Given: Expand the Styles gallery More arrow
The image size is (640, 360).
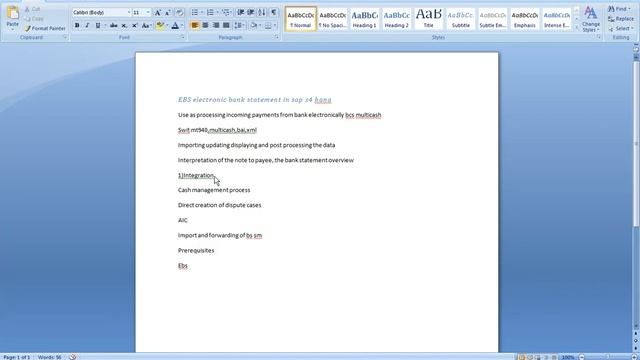Looking at the screenshot, I should point(576,28).
